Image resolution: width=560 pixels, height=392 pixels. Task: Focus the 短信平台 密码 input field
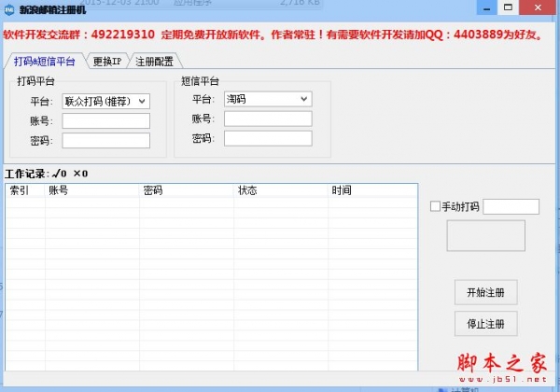[268, 138]
